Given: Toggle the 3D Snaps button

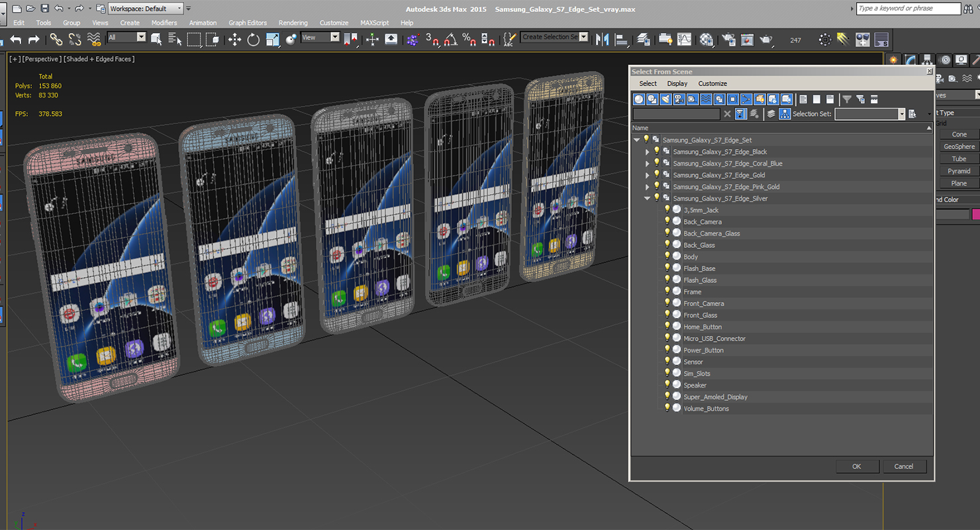Looking at the screenshot, I should click(432, 40).
